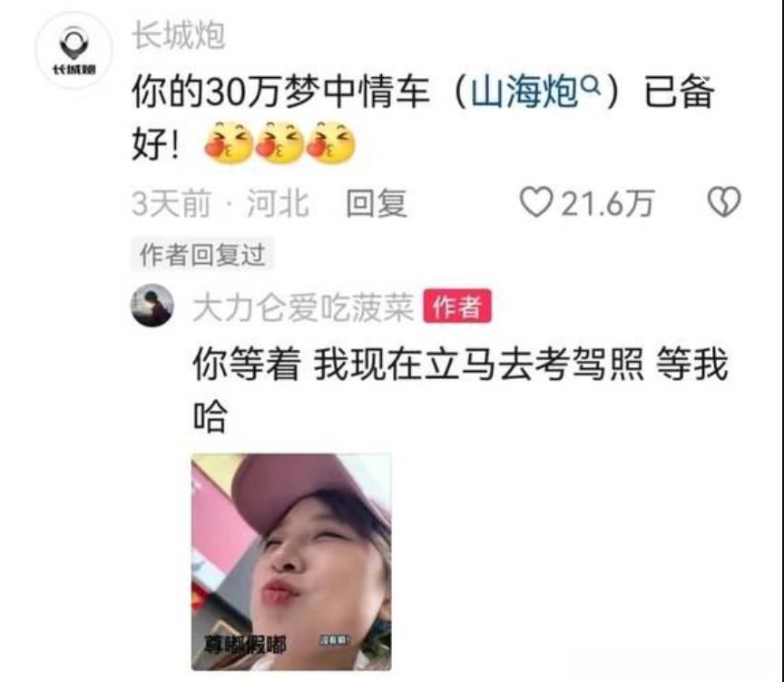Open 大力仑爱吃菠菜 round avatar
The height and width of the screenshot is (682, 784).
[x=152, y=306]
